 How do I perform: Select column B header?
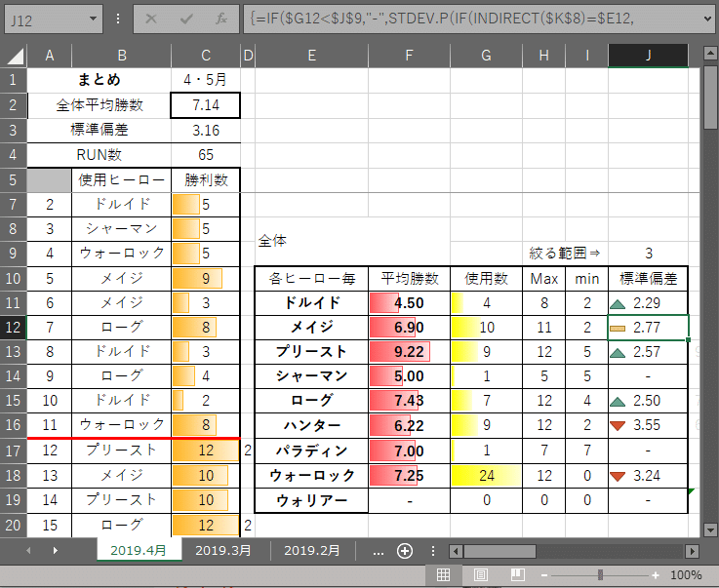(122, 56)
